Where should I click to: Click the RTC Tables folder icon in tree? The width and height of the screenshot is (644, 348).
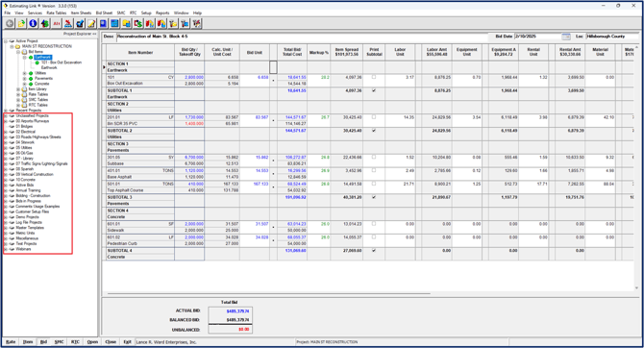click(x=25, y=105)
